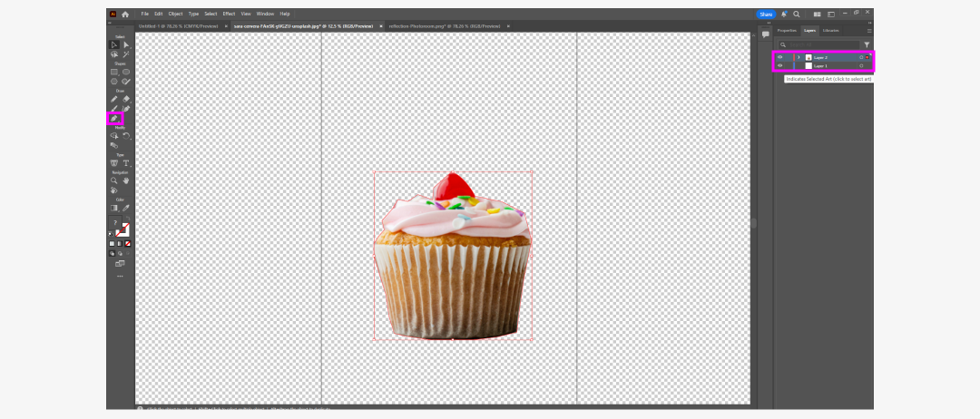Image resolution: width=980 pixels, height=419 pixels.
Task: Open the Layers panel options menu
Action: click(x=868, y=31)
